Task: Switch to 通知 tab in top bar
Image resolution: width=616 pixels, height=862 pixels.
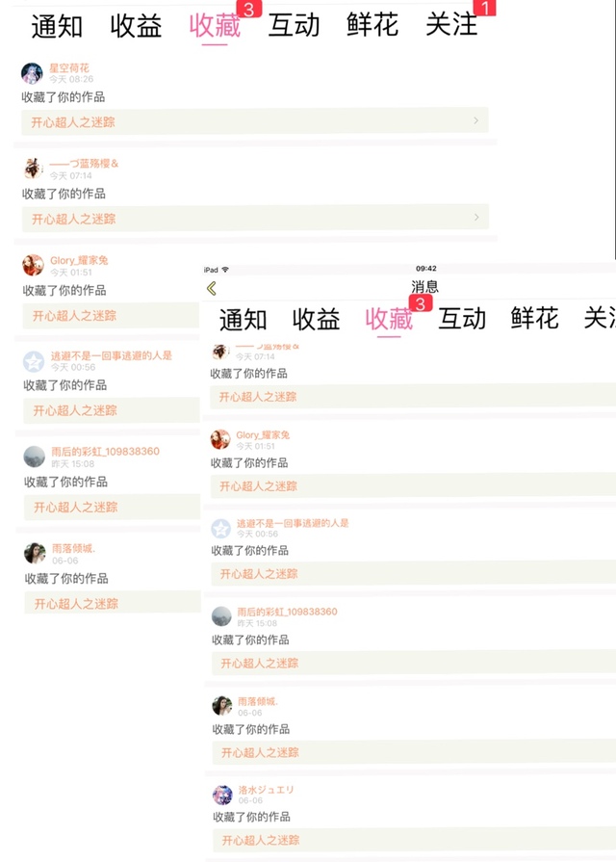Action: coord(57,26)
